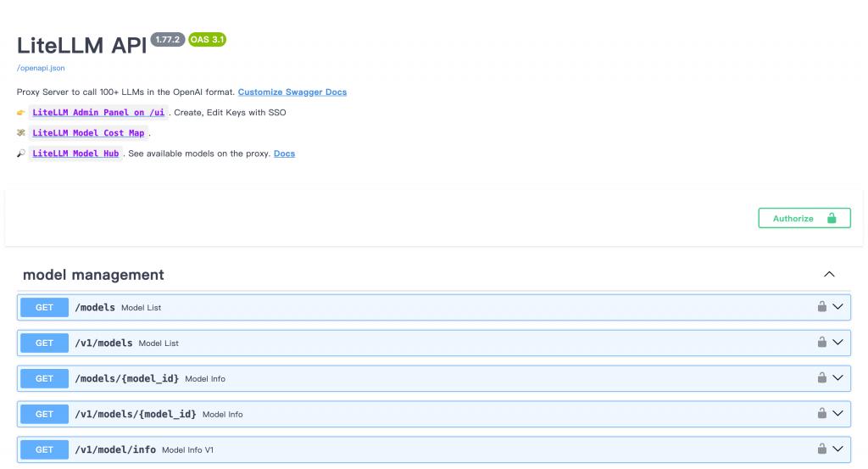Click the Model Info V1 description text

pyautogui.click(x=187, y=449)
